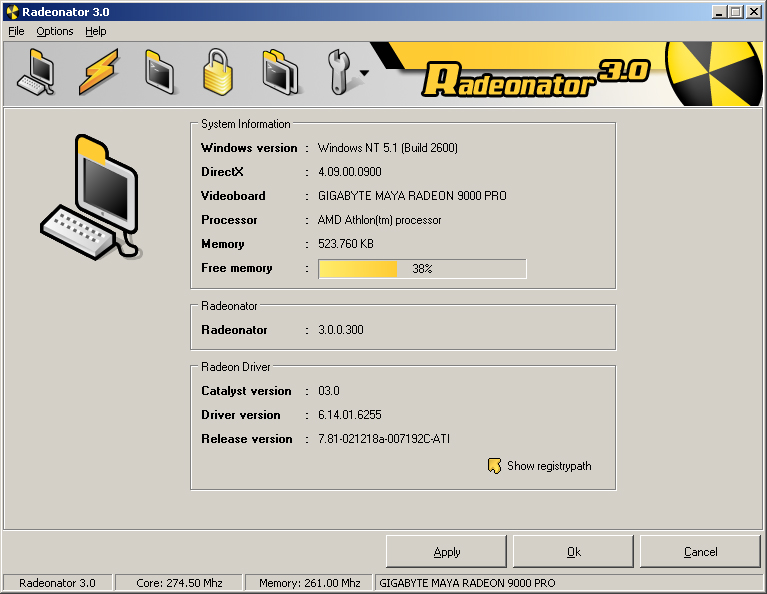
Task: Open the File menu
Action: click(x=16, y=31)
